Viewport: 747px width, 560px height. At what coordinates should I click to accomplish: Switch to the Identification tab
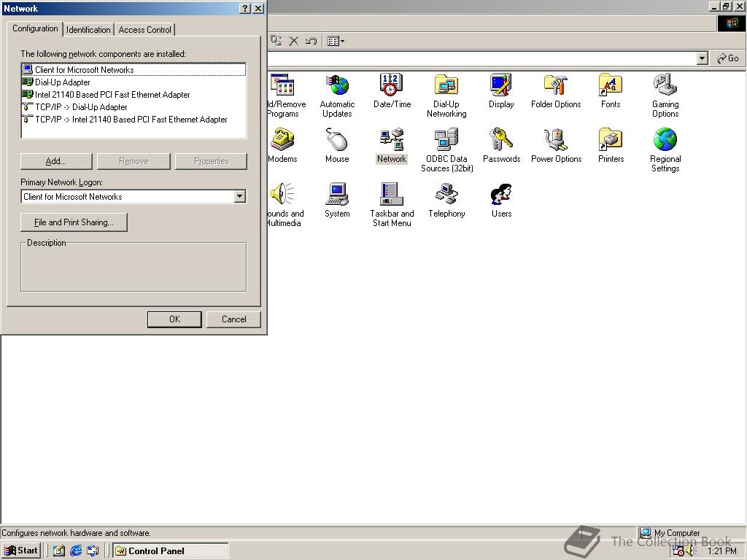click(x=88, y=29)
